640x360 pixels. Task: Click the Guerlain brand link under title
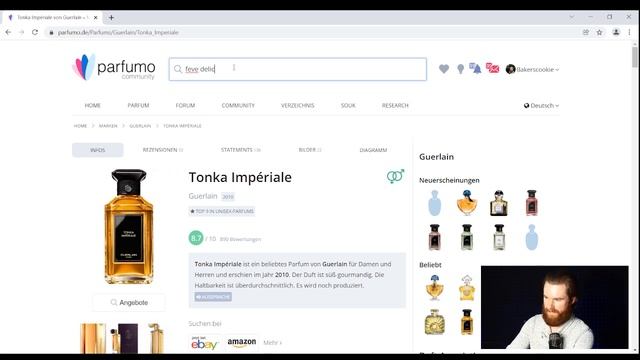click(x=203, y=196)
